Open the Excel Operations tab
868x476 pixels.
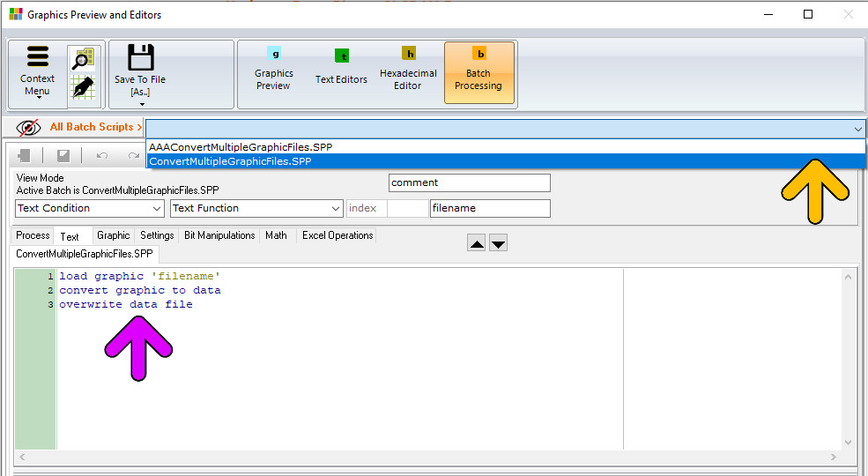338,235
